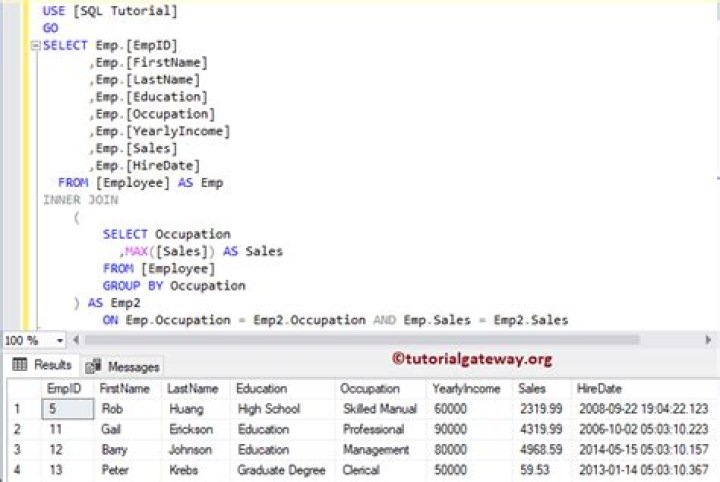Click HireDate cell 2008-09-22 19:04:22.123
Viewport: 720px width, 482px height.
point(645,409)
